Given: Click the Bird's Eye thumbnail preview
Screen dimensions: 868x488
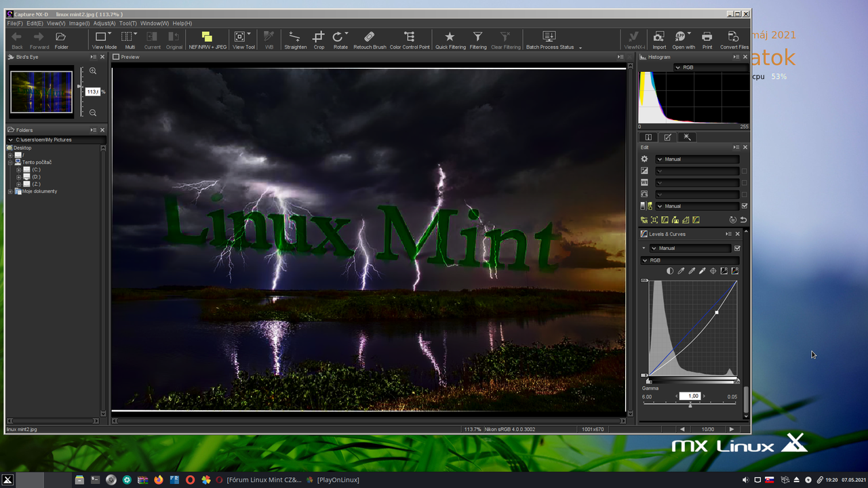Looking at the screenshot, I should click(41, 91).
